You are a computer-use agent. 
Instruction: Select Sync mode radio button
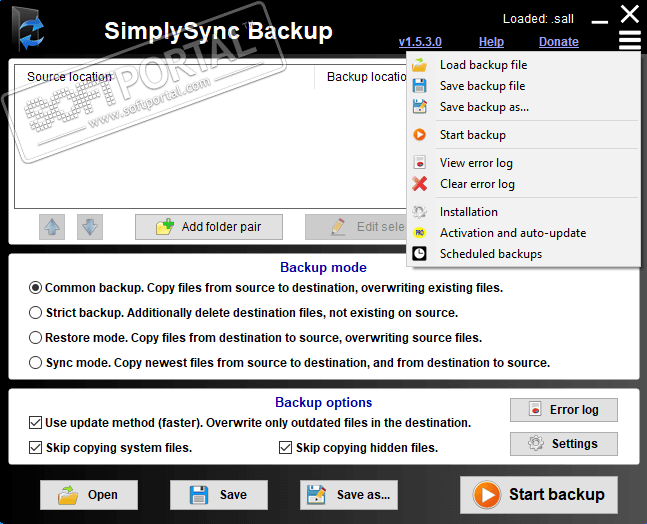coord(35,363)
